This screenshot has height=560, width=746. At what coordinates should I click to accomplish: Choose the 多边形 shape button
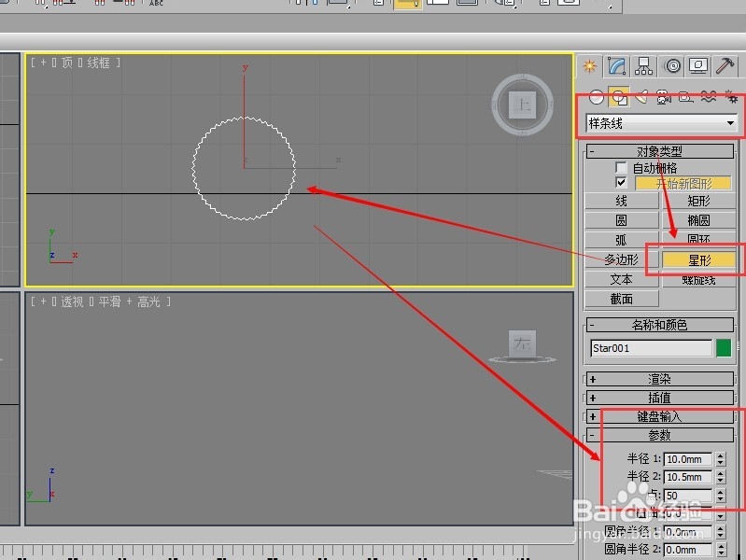[621, 259]
